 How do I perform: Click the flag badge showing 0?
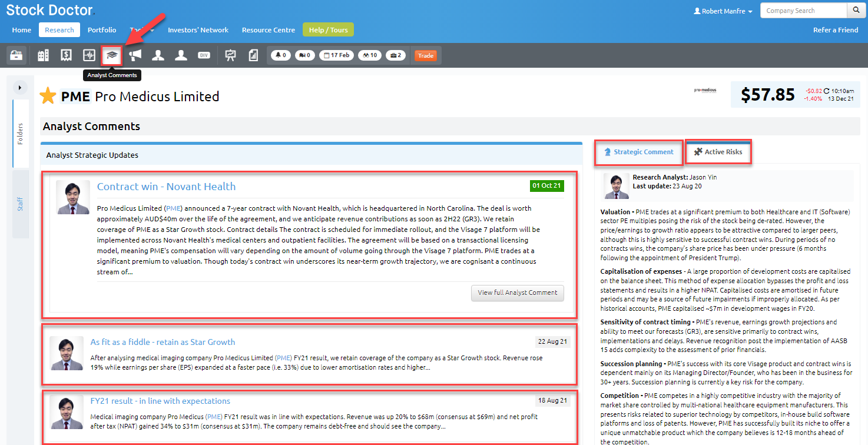pos(305,55)
